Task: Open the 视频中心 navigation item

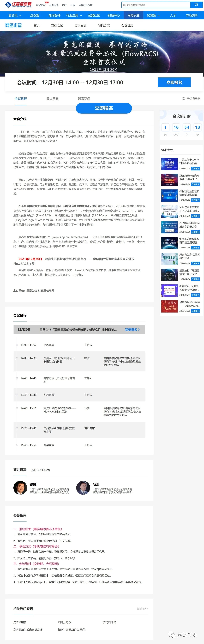Action: (x=114, y=15)
